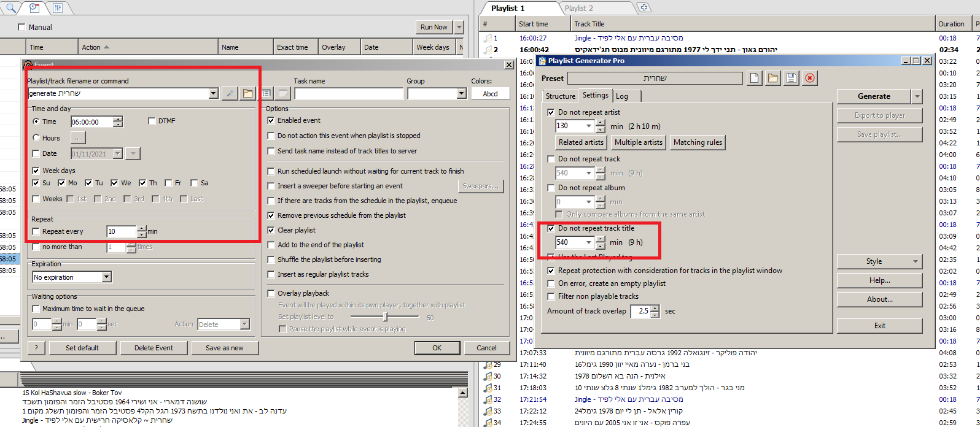Click the note icon of playlist row 32

pos(488,399)
